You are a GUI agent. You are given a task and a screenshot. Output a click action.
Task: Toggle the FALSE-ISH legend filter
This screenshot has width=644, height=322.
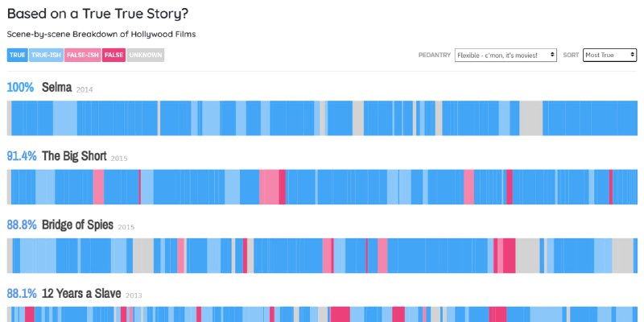(x=83, y=55)
